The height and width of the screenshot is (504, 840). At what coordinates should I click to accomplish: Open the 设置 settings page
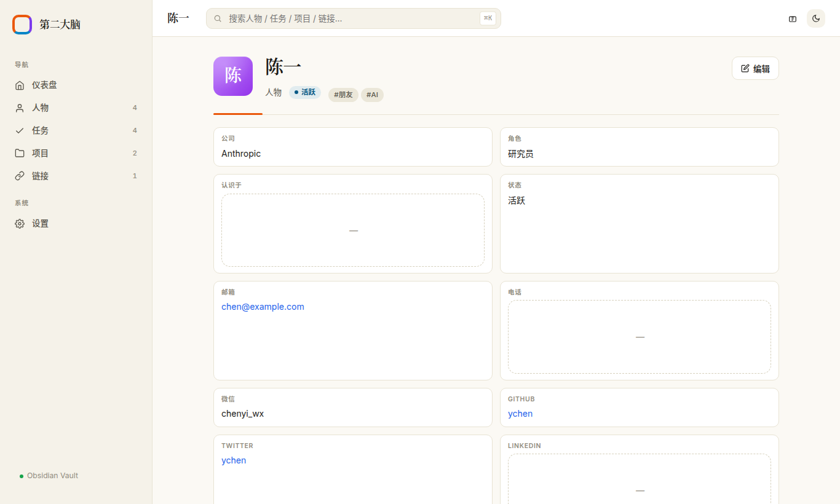point(76,224)
